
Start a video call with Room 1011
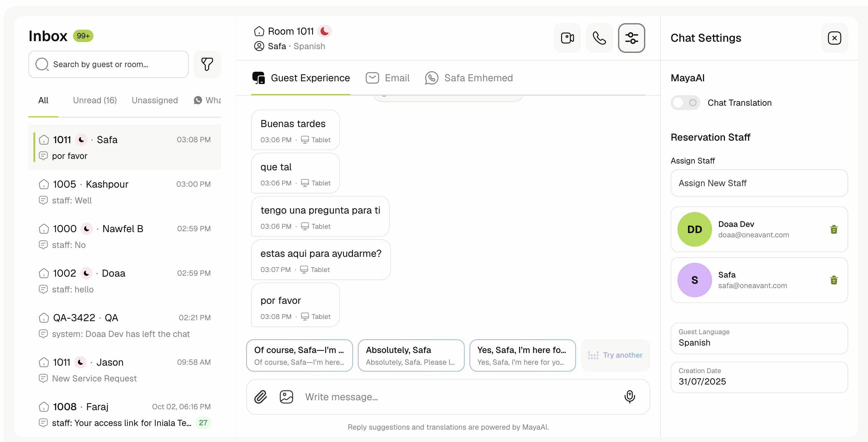pyautogui.click(x=567, y=38)
